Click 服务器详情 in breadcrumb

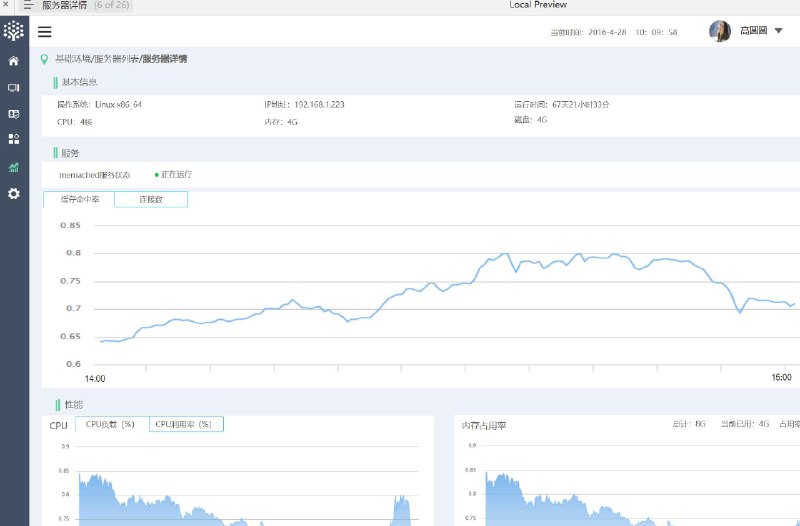[x=164, y=59]
